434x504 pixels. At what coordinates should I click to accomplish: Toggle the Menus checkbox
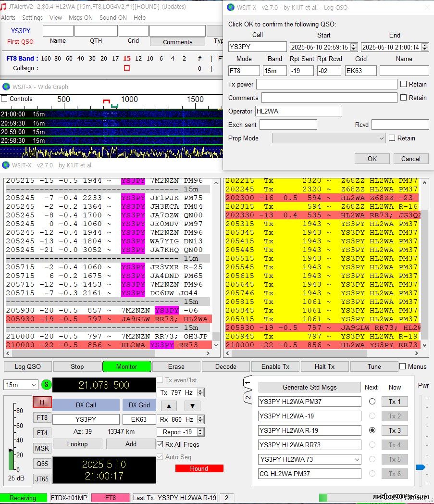pos(402,366)
